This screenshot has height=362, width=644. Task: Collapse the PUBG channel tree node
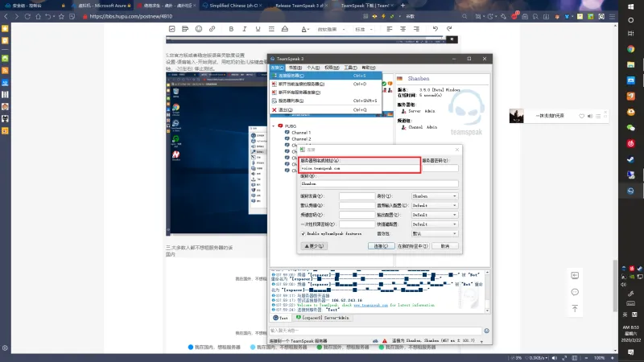274,126
